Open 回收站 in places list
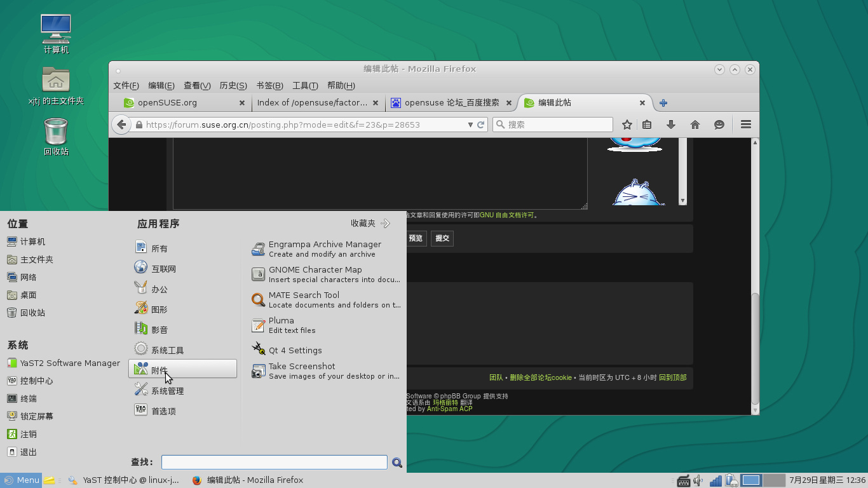This screenshot has width=868, height=488. click(x=26, y=313)
